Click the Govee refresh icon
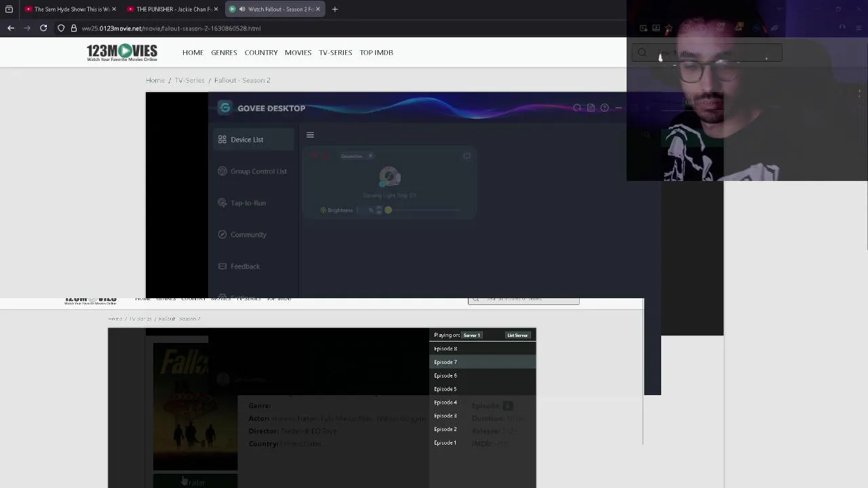 [x=577, y=108]
